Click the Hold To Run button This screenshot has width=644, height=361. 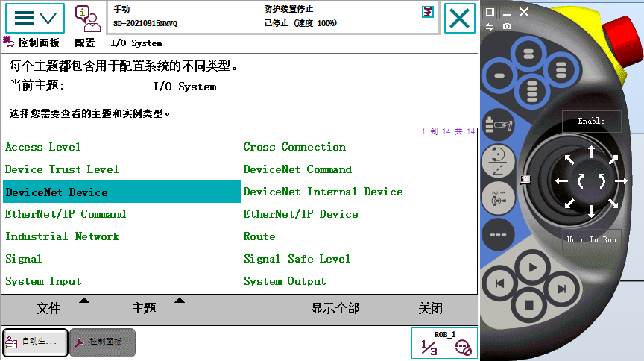pos(591,239)
